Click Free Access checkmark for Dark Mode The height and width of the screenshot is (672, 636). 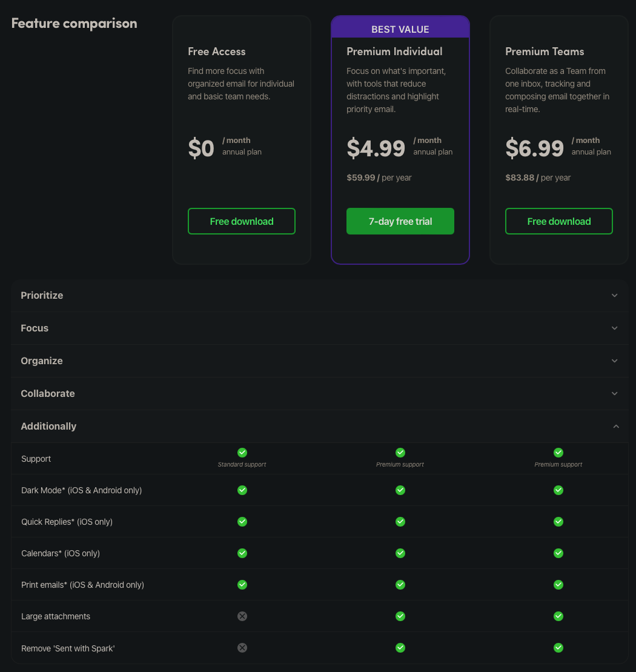pyautogui.click(x=242, y=490)
